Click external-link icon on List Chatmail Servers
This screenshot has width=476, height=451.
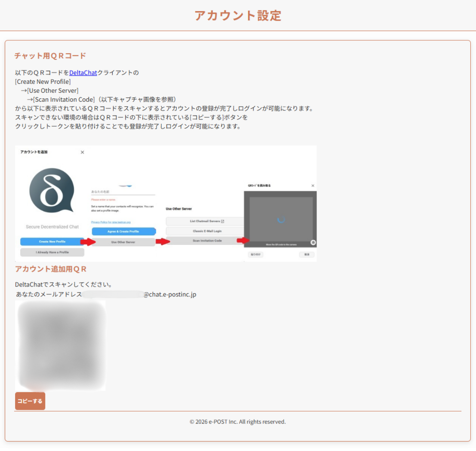coord(222,221)
